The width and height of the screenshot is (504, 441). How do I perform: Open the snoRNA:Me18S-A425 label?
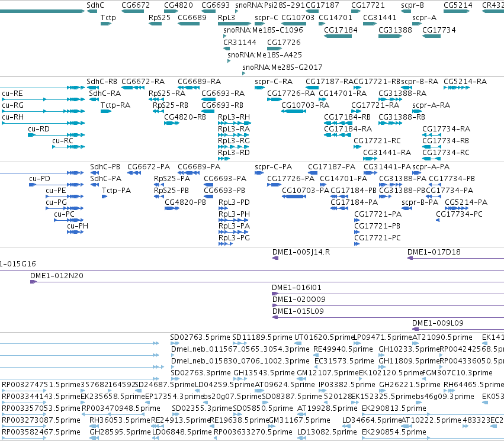[265, 55]
